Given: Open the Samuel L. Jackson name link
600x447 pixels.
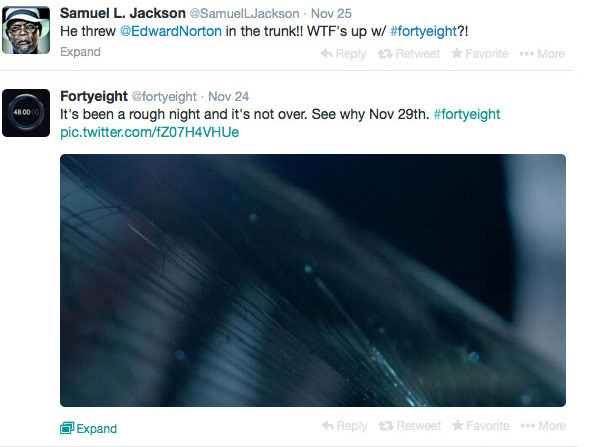Looking at the screenshot, I should pyautogui.click(x=123, y=13).
